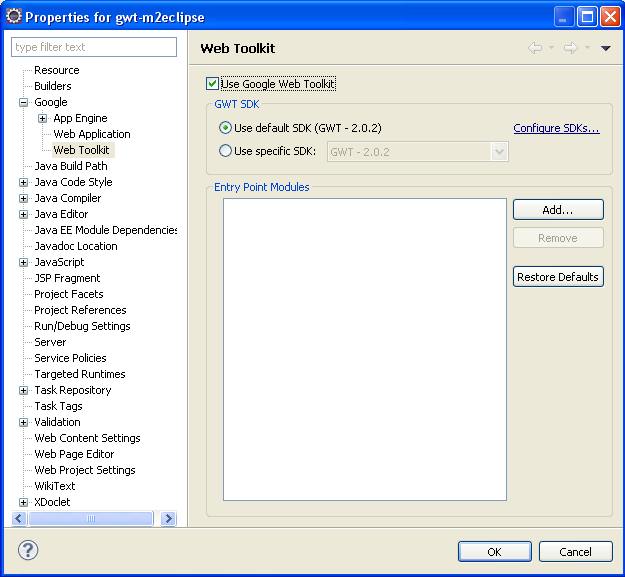This screenshot has height=577, width=625.
Task: Open back history dropdown arrow
Action: tap(551, 48)
